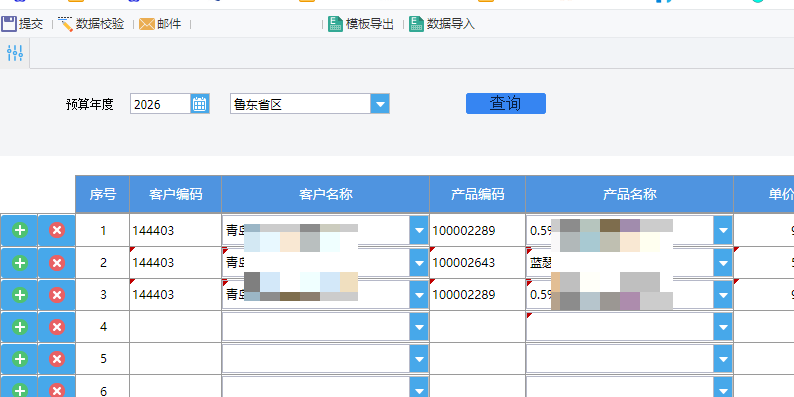Open row 1 产品名称 dropdown arrow
This screenshot has height=397, width=794.
pos(723,230)
